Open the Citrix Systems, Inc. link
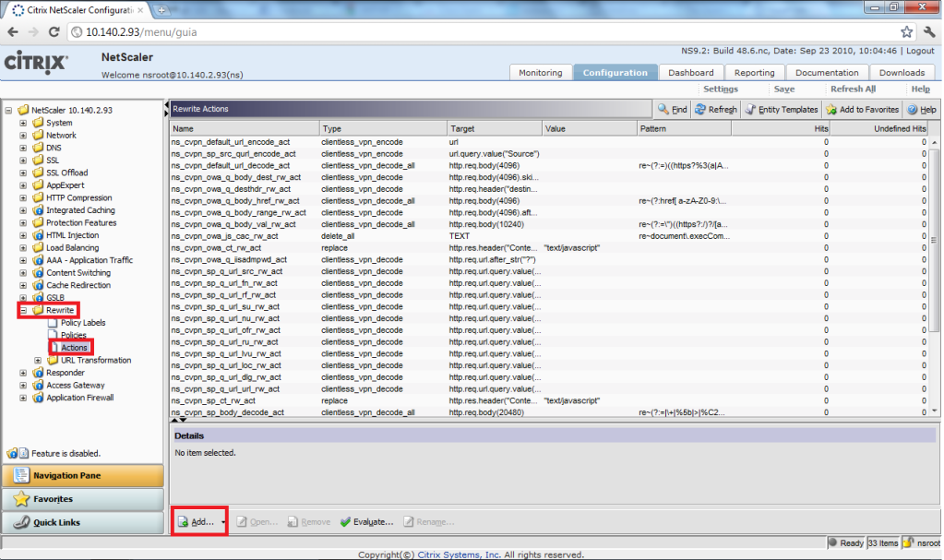The height and width of the screenshot is (560, 944). 459,554
